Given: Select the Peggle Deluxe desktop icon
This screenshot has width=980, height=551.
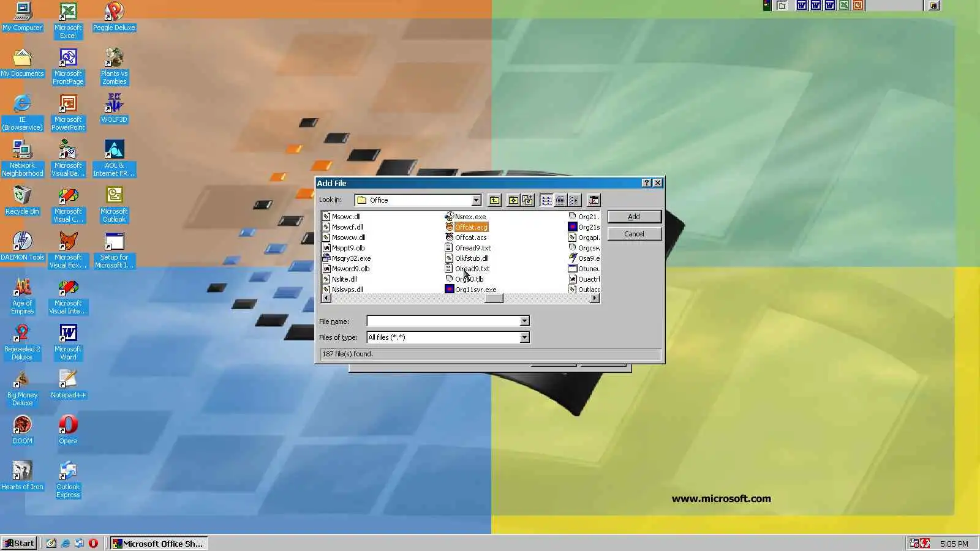Looking at the screenshot, I should (x=114, y=17).
